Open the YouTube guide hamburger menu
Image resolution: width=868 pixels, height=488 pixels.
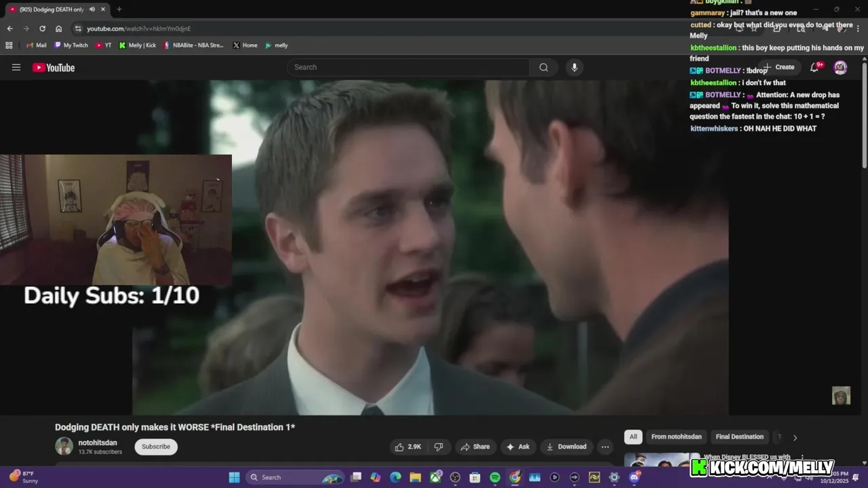tap(16, 67)
